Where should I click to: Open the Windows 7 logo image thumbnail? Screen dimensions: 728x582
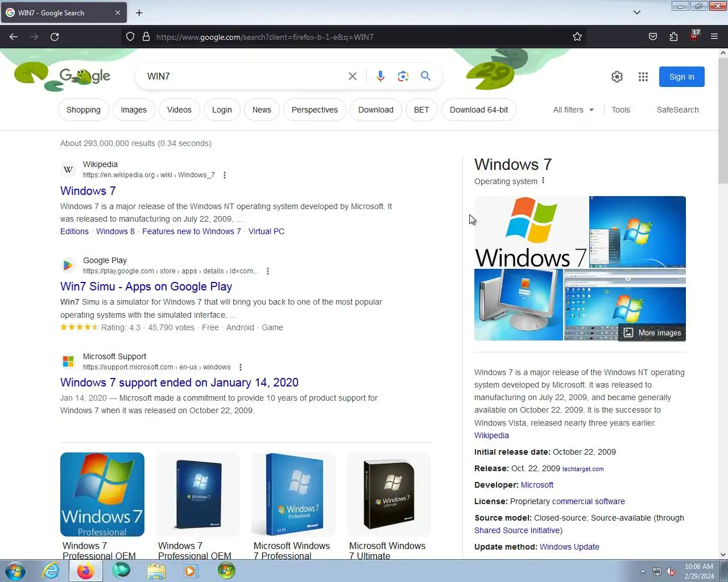(531, 232)
